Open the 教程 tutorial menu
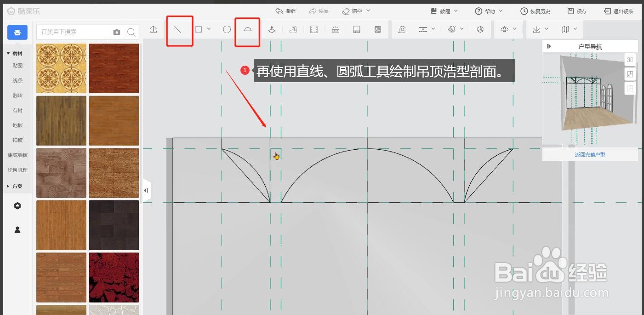The height and width of the screenshot is (315, 644). coord(444,11)
